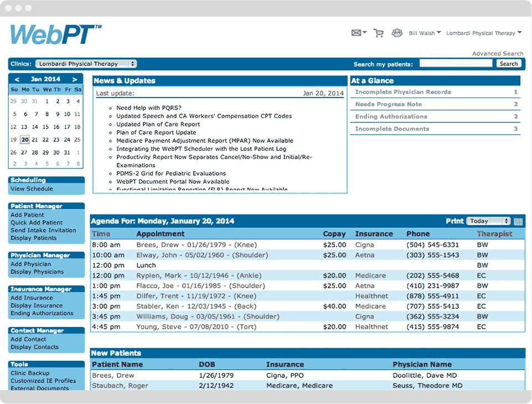Click the community people icon in the header
The image size is (532, 404).
397,33
